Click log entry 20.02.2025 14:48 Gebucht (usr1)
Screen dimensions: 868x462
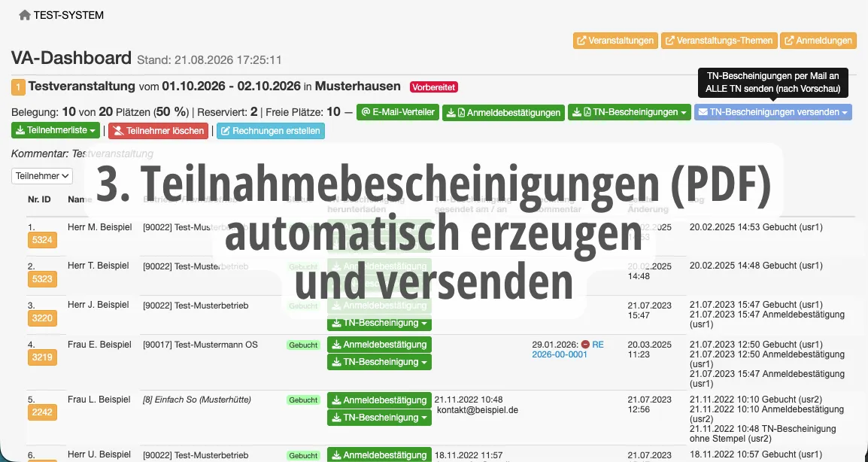[x=756, y=266]
